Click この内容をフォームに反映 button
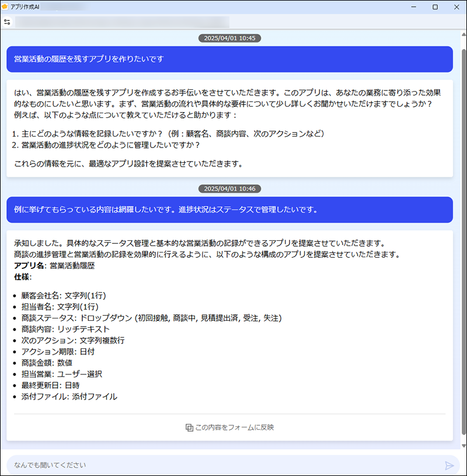 229,428
